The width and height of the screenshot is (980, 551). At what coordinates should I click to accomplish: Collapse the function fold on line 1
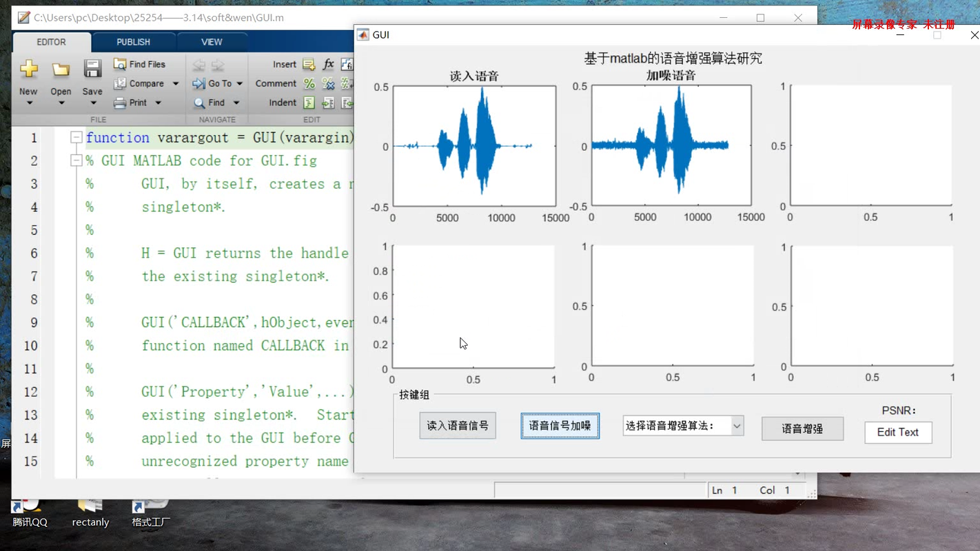76,138
